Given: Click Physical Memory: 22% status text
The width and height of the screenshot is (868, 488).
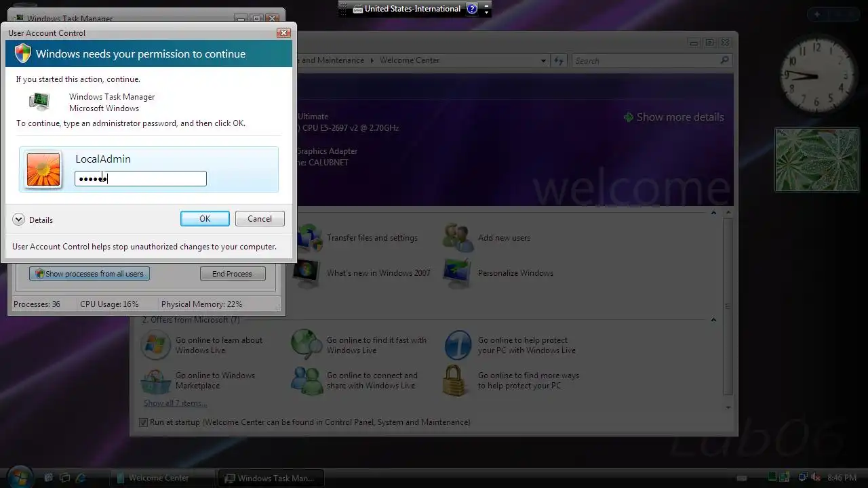Looking at the screenshot, I should coord(201,304).
